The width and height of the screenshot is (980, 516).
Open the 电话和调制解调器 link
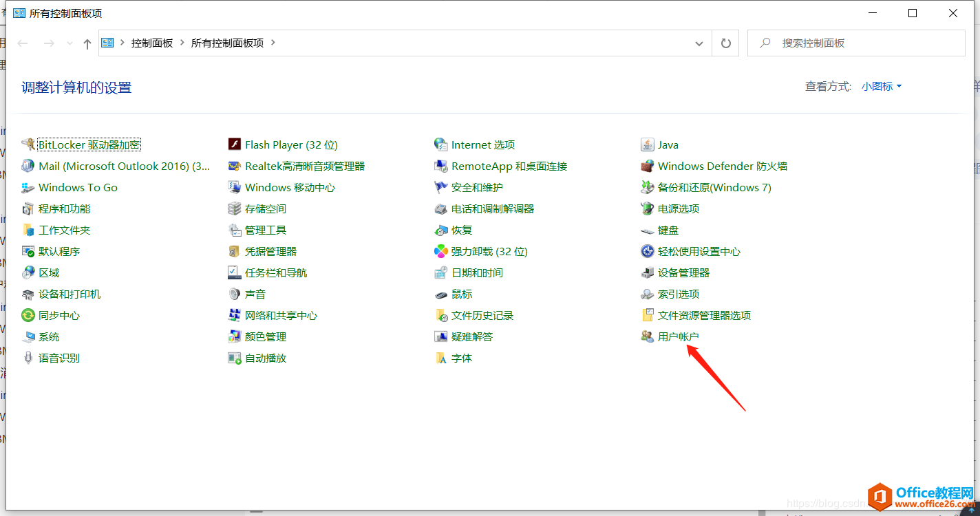(x=493, y=208)
